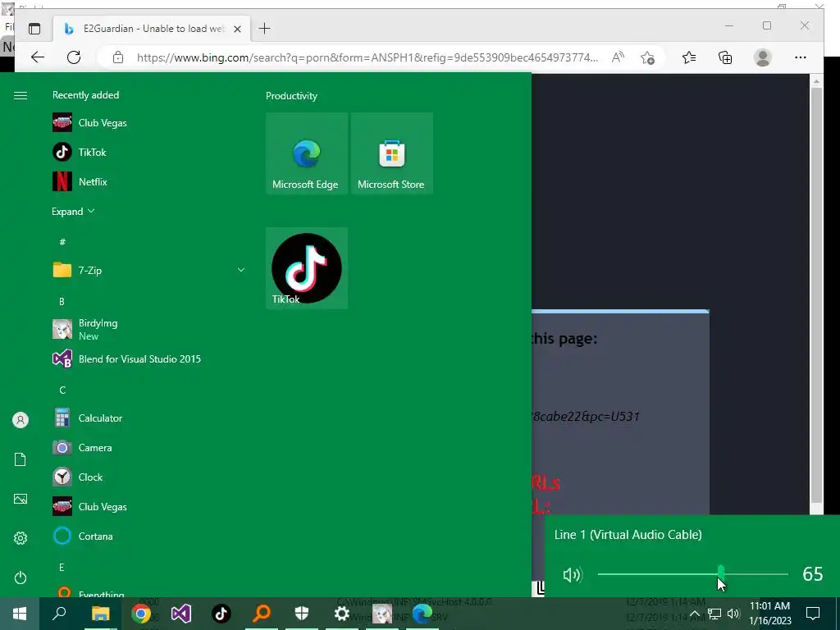The image size is (840, 630).
Task: Open the orange search app on taskbar
Action: pos(262,614)
